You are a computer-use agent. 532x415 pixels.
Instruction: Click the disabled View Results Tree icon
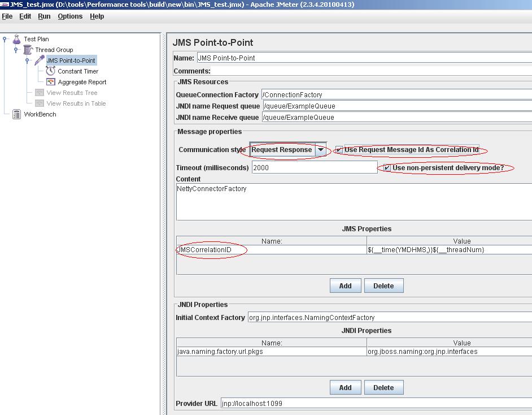pyautogui.click(x=40, y=93)
